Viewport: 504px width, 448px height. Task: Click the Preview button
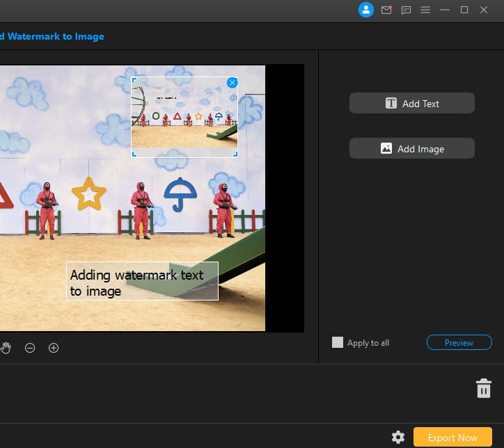click(x=459, y=342)
